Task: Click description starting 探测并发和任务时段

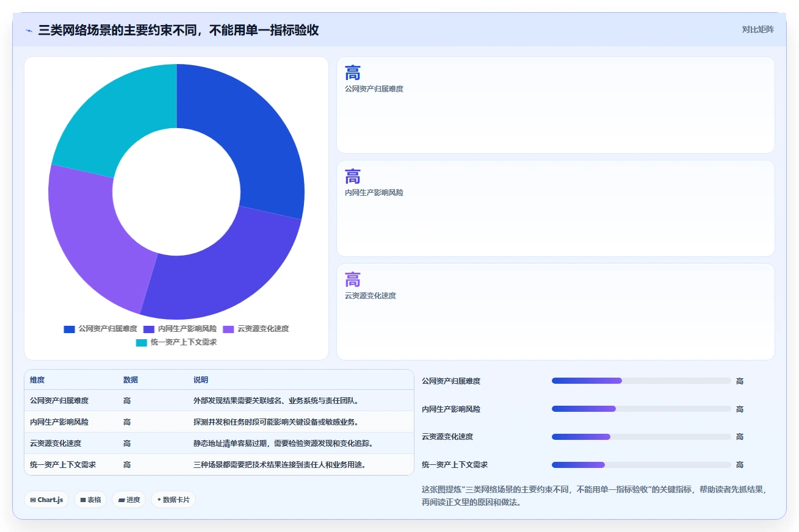Action: coord(276,422)
